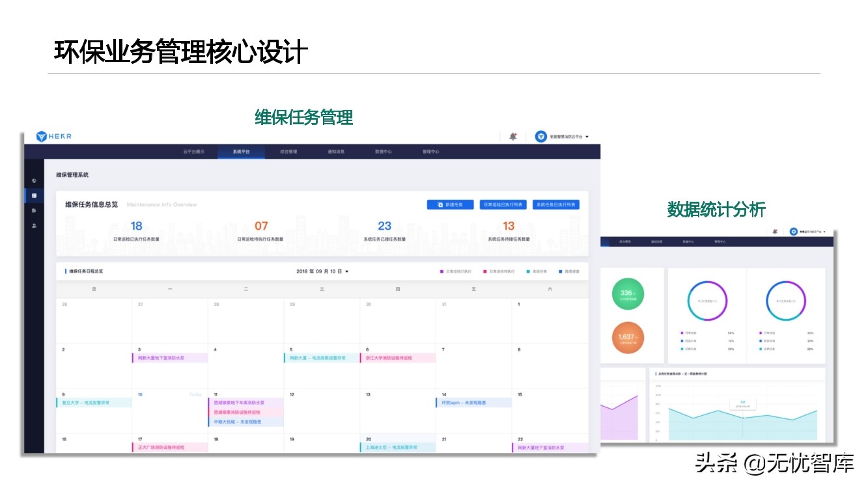Expand the account menu arrow in the maintenance window
868x488 pixels.
[x=587, y=137]
